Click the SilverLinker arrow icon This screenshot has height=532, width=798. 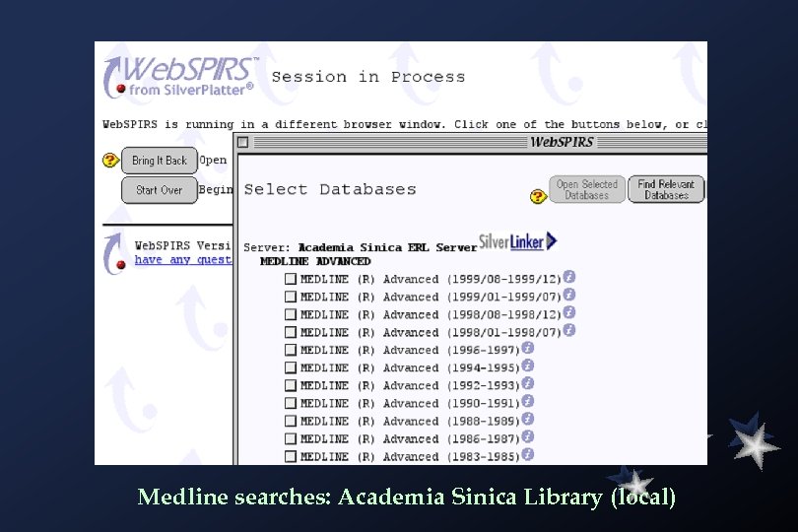coord(551,240)
